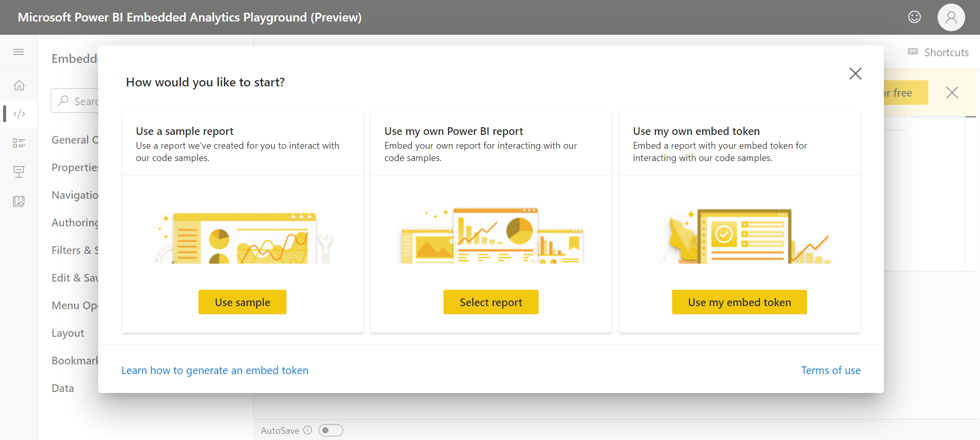This screenshot has width=980, height=440.
Task: Open the Shortcuts keyboard button
Action: pyautogui.click(x=939, y=52)
